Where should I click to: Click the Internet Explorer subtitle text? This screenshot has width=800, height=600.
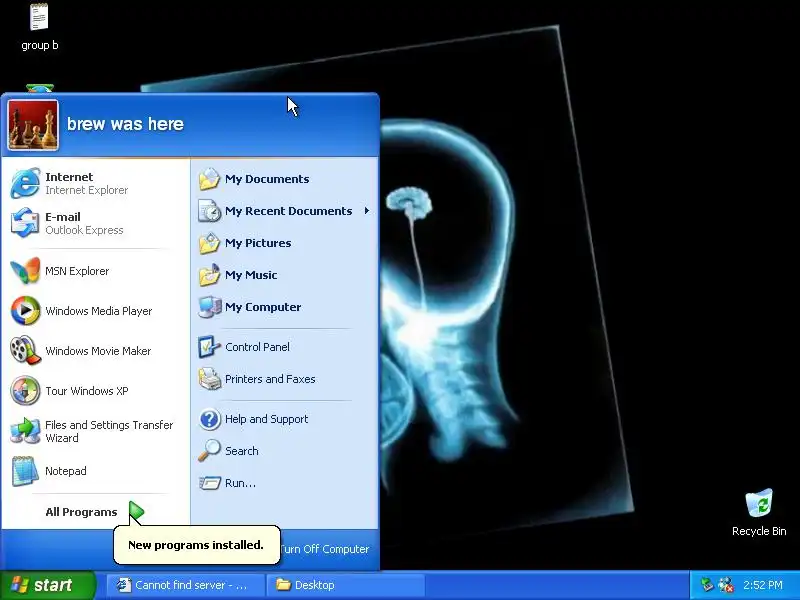coord(87,190)
